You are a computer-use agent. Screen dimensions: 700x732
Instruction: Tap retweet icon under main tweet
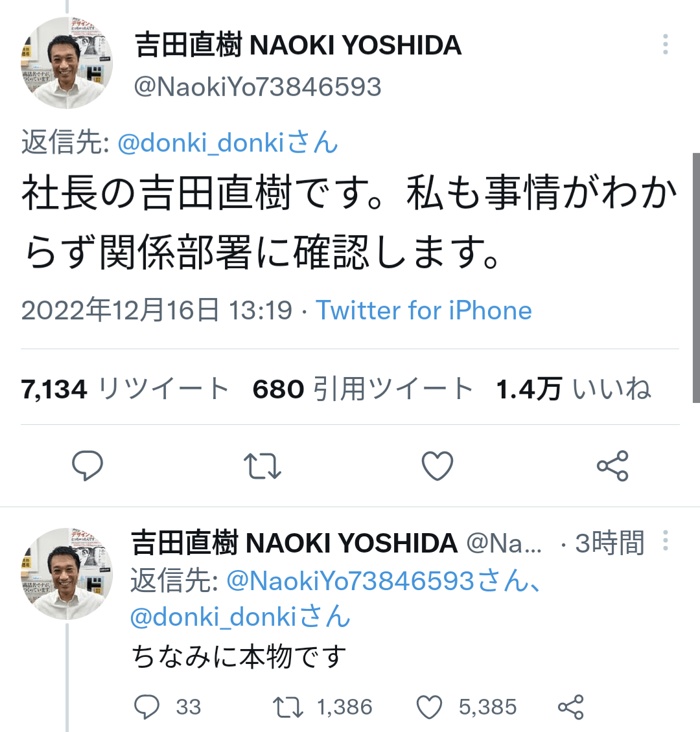coord(262,466)
